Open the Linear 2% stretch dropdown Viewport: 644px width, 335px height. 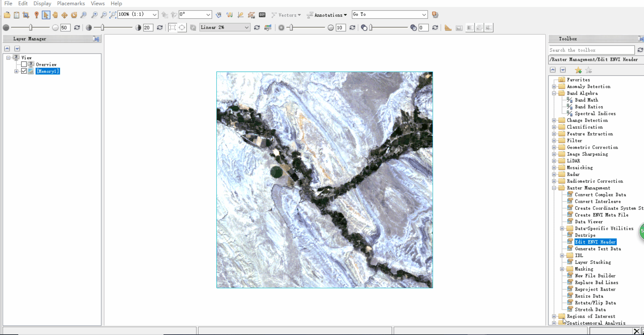(247, 27)
